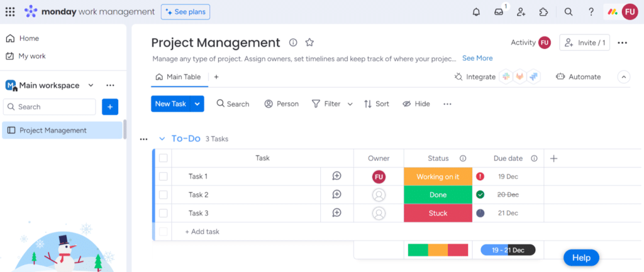Image resolution: width=644 pixels, height=272 pixels.
Task: Change Task 3 Stuck status cell
Action: pyautogui.click(x=438, y=214)
